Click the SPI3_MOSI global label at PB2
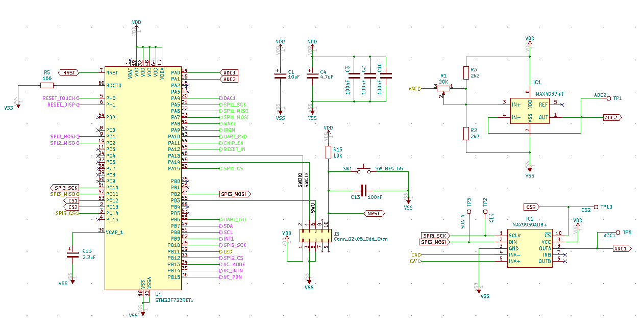The width and height of the screenshot is (644, 333). pyautogui.click(x=235, y=194)
